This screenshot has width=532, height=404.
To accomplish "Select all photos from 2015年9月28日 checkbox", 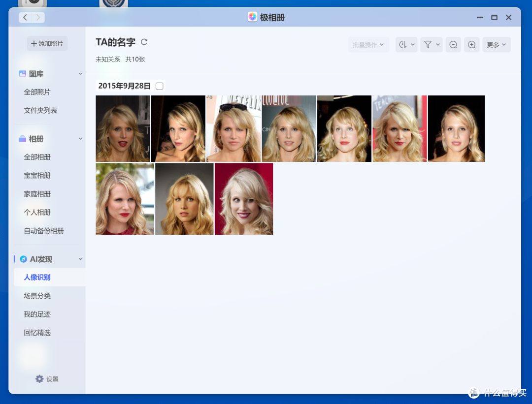I will (x=159, y=86).
